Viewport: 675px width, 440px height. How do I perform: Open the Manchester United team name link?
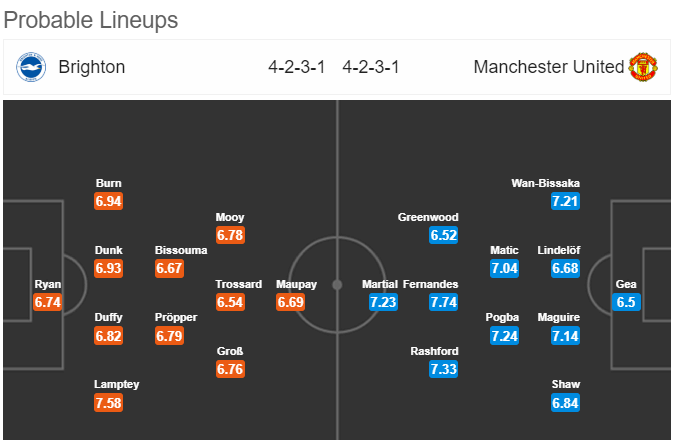(x=548, y=67)
